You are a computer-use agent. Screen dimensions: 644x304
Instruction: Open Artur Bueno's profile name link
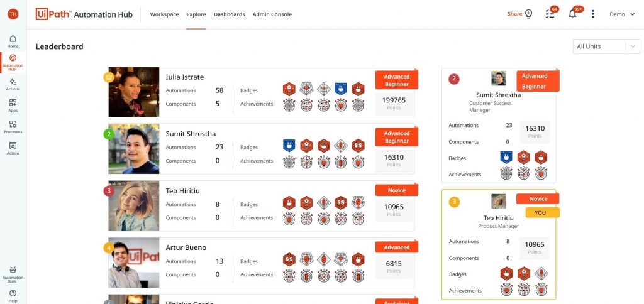tap(186, 248)
